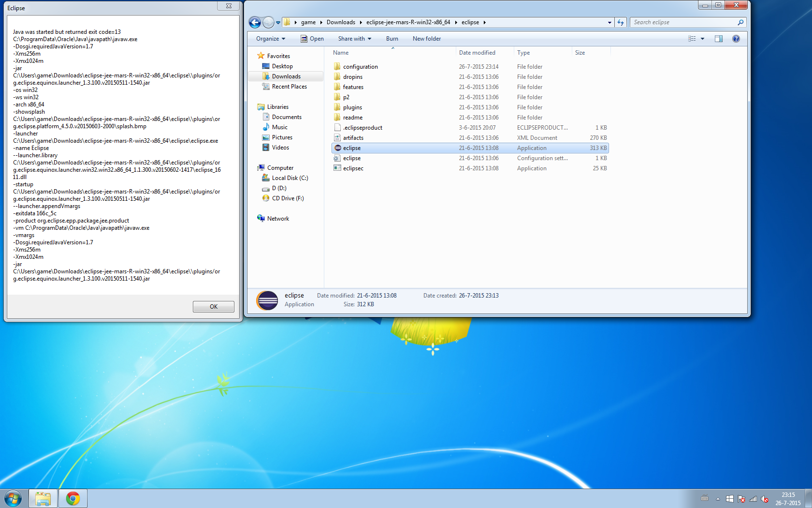Click eclipse-jee-mars-R-win32-x86_64 breadcrumb segment
The image size is (812, 508).
pos(408,22)
